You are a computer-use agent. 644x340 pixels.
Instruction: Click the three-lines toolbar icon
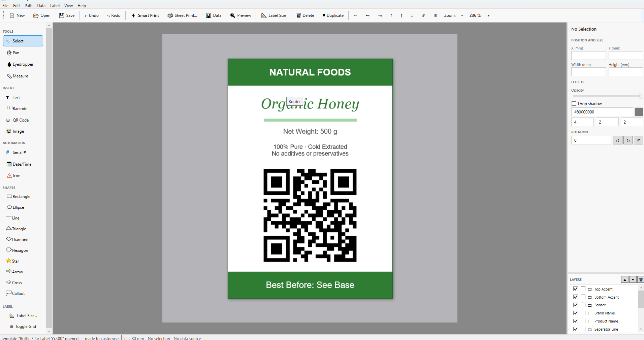[x=435, y=15]
